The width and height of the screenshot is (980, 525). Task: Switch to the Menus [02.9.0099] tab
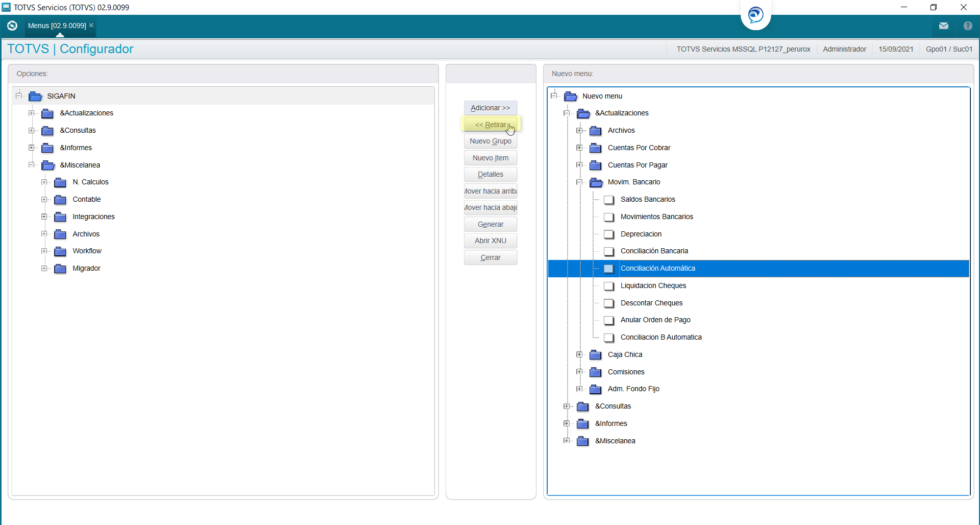[57, 26]
